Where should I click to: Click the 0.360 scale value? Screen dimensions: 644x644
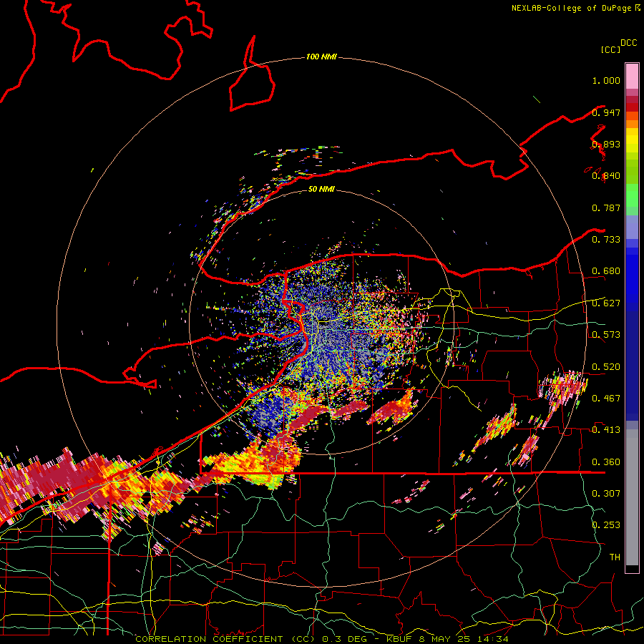pyautogui.click(x=606, y=462)
